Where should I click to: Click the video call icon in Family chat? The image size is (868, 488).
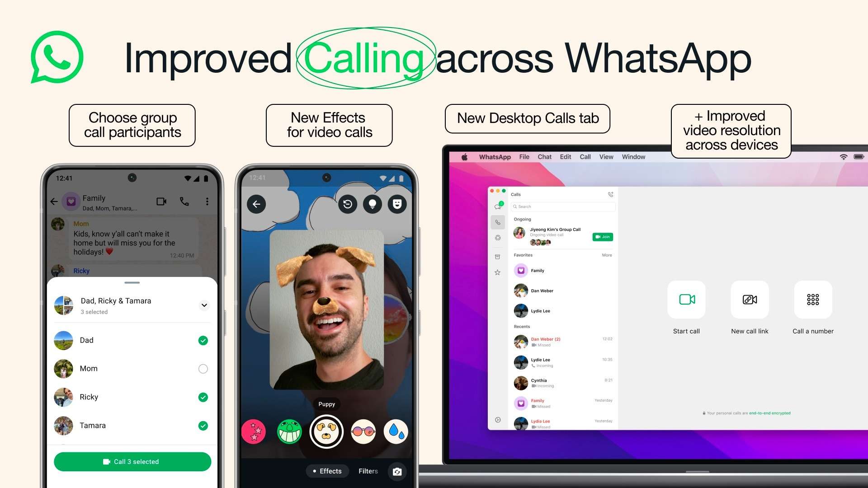(163, 200)
